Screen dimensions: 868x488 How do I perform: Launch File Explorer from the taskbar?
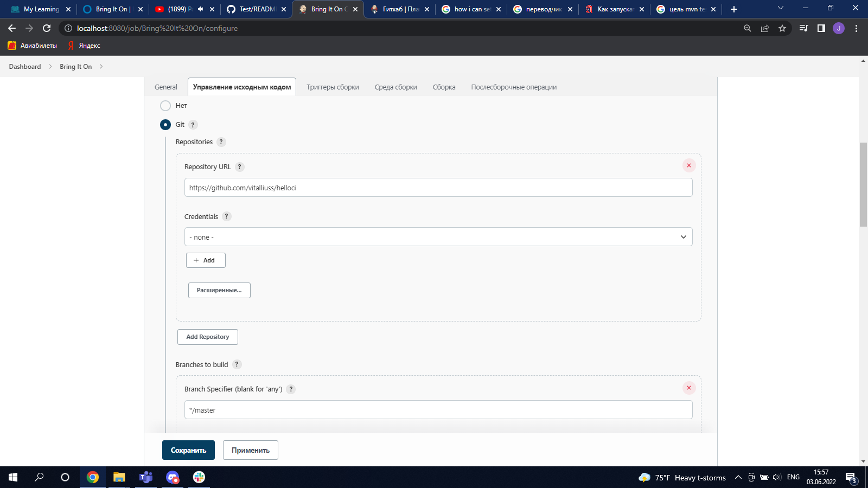point(119,477)
